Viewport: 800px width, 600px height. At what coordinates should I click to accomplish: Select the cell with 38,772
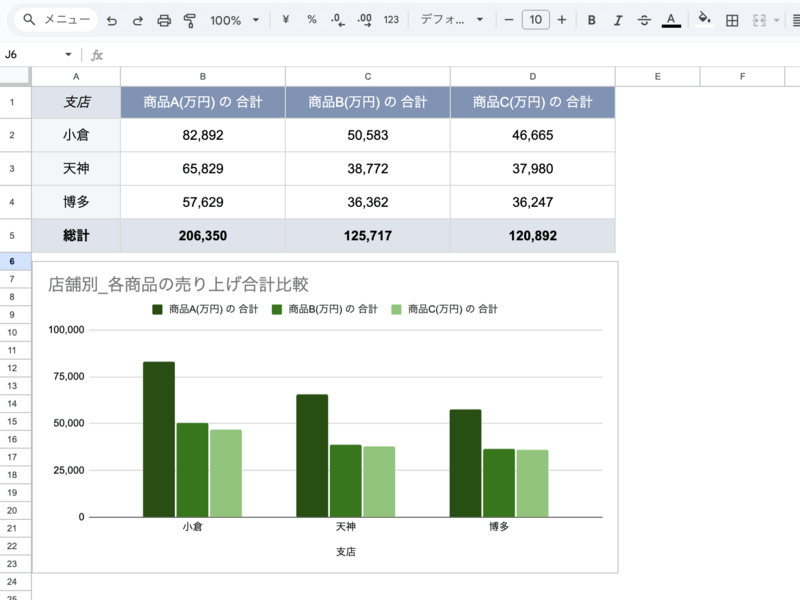[368, 169]
